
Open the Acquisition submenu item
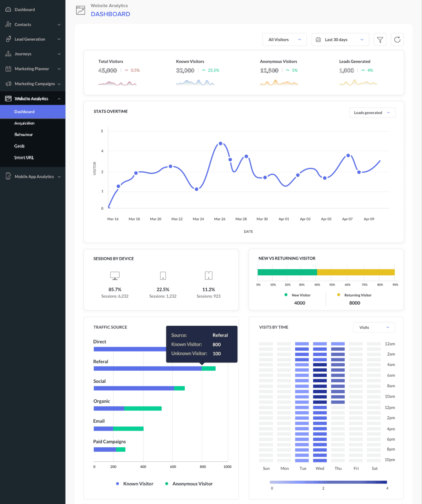(x=25, y=123)
